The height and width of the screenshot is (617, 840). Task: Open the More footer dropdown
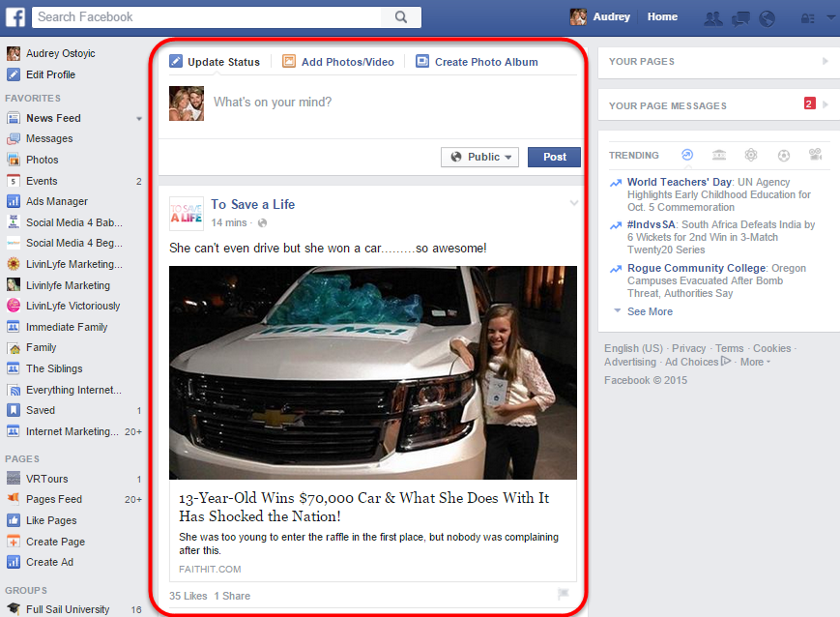[755, 362]
